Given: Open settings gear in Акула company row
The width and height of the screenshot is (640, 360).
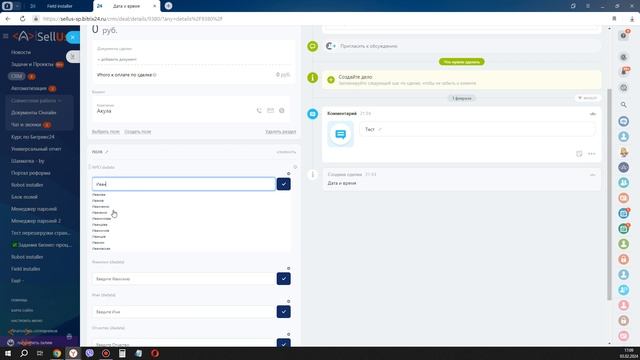Looking at the screenshot, I should pos(282,111).
